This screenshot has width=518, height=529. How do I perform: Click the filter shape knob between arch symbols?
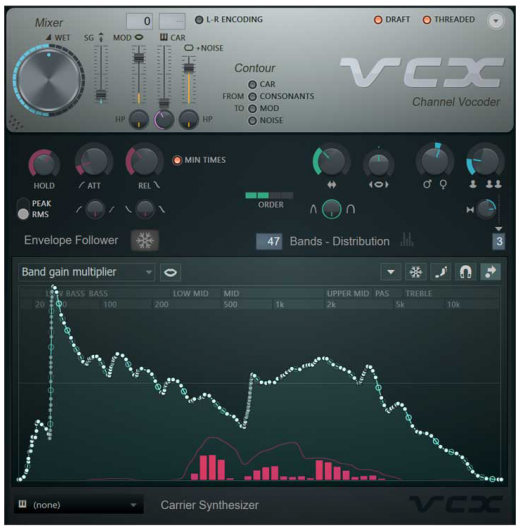(x=331, y=209)
